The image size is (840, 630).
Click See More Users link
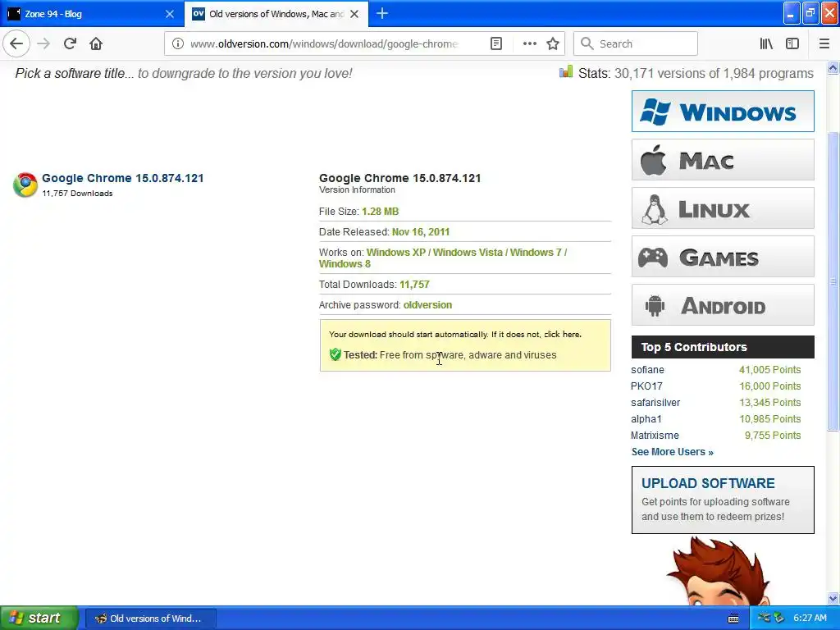point(673,452)
